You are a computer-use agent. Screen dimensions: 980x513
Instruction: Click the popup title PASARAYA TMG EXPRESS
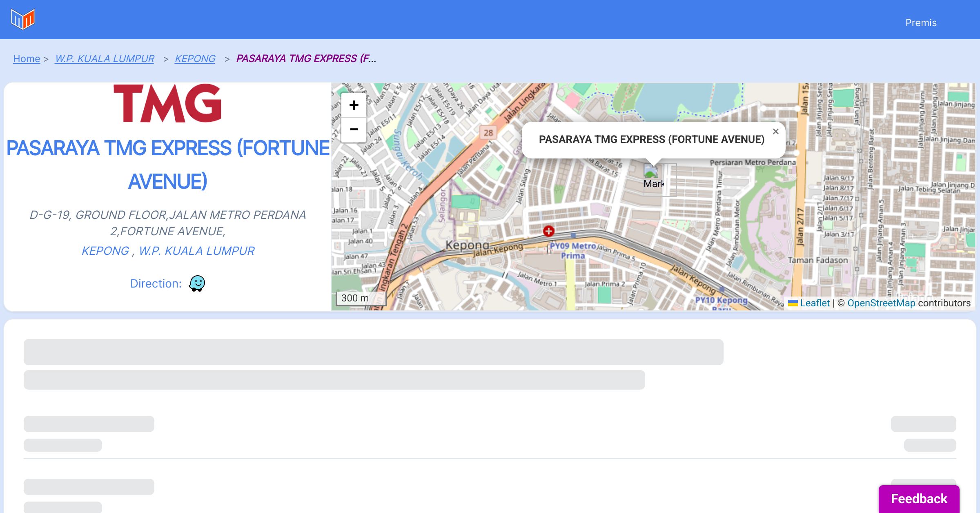[651, 139]
